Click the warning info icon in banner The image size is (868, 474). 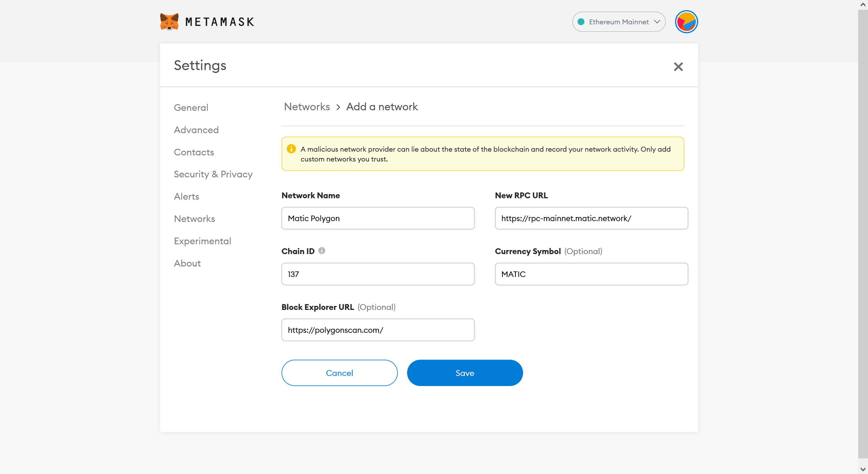coord(291,149)
